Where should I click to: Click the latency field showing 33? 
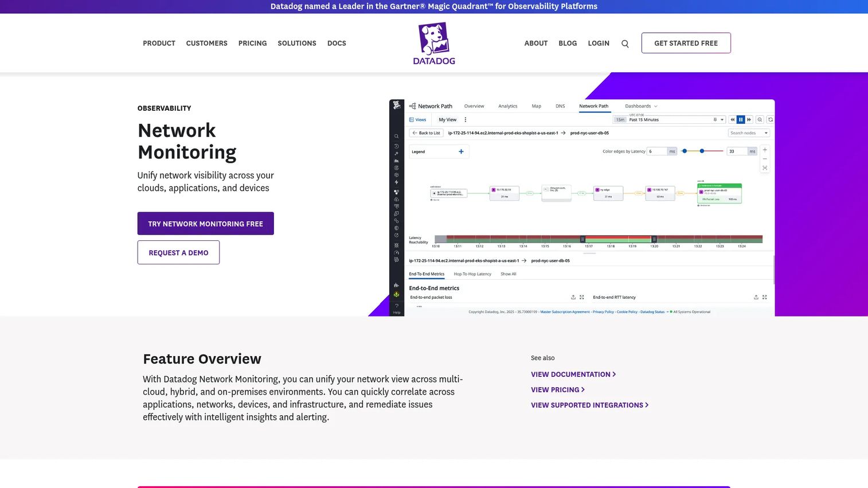[x=737, y=151]
